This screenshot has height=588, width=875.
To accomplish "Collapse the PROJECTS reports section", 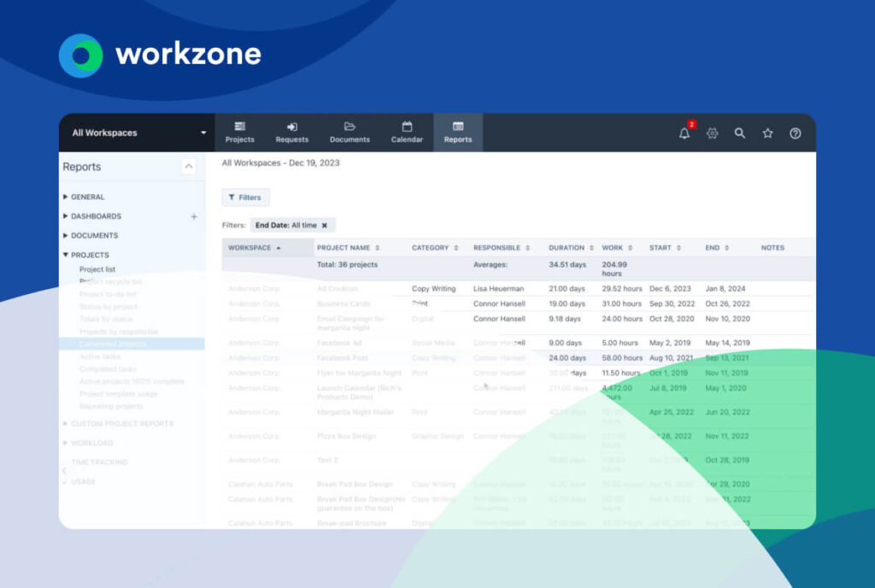I will [x=86, y=255].
